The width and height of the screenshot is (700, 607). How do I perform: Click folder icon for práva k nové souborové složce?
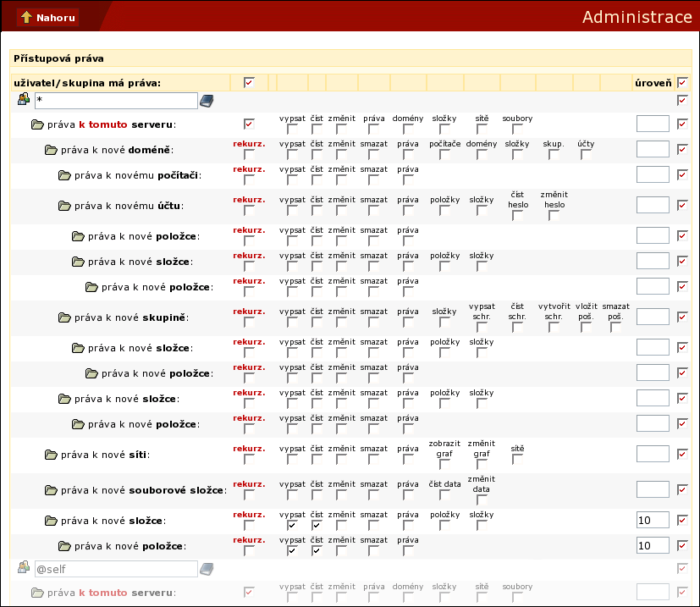(51, 490)
